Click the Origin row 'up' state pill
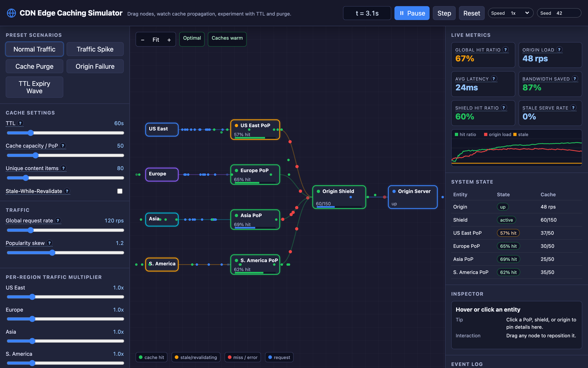 point(503,207)
